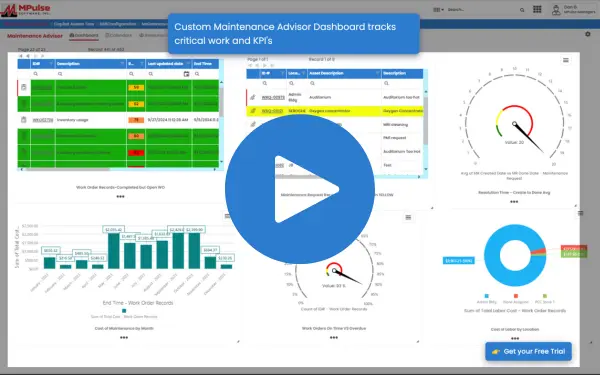Viewport: 600px width, 375px height.
Task: Click End Time column search icon
Action: pyautogui.click(x=197, y=74)
